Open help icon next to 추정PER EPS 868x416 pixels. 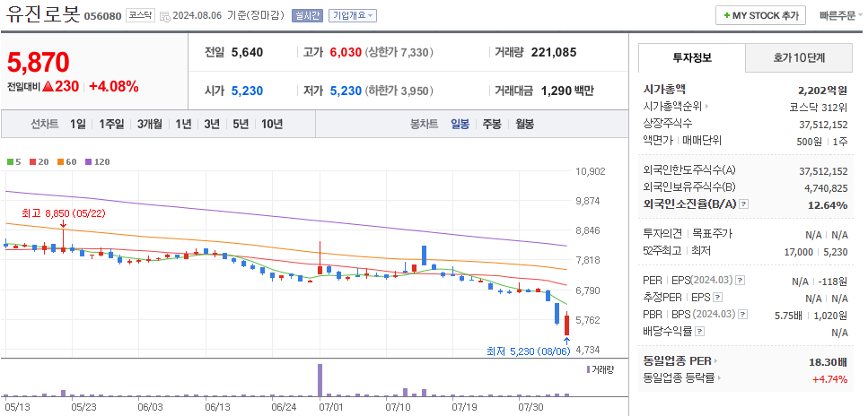click(x=717, y=298)
